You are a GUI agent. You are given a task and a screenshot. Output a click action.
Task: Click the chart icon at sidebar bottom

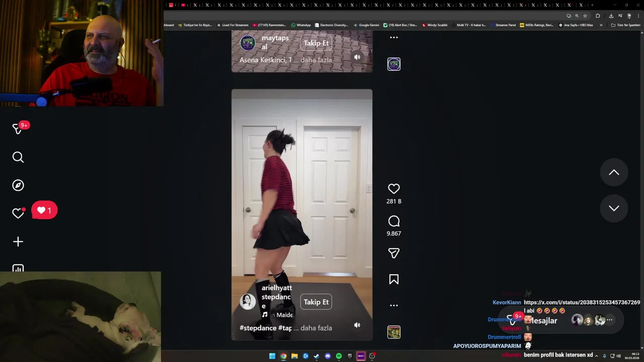click(x=18, y=268)
